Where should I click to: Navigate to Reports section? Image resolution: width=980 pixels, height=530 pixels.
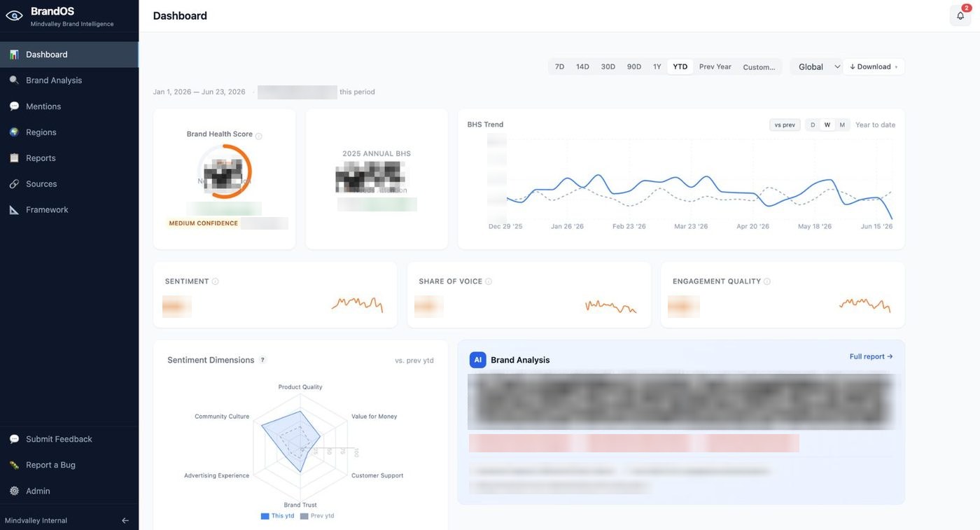[69, 158]
